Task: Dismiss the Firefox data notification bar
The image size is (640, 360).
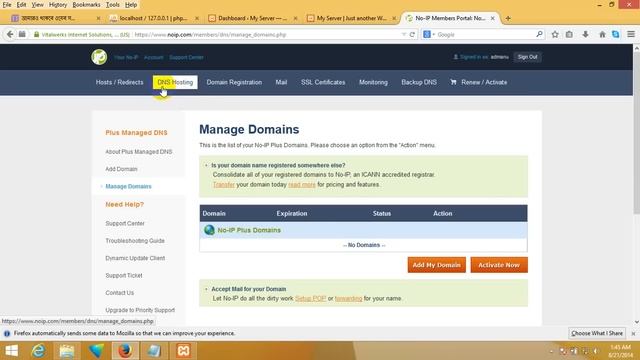Action: pyautogui.click(x=633, y=333)
